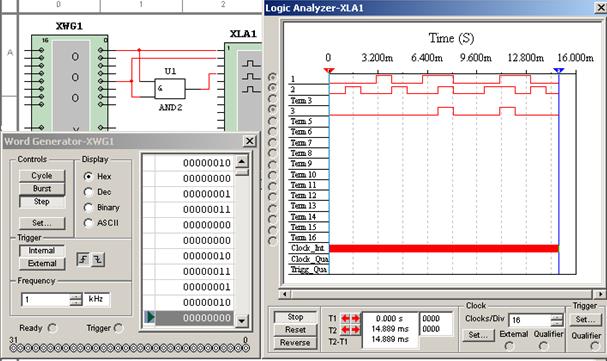Viewport: 607px width, 361px height.
Task: Select the rising edge trigger icon
Action: 83,259
